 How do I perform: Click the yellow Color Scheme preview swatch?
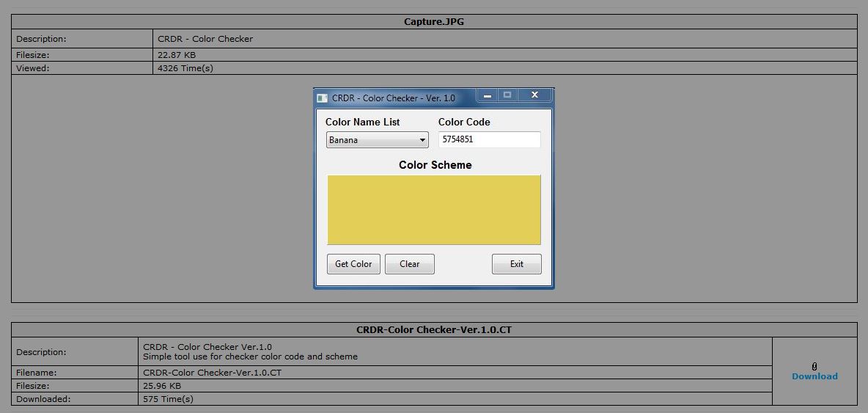(x=433, y=210)
